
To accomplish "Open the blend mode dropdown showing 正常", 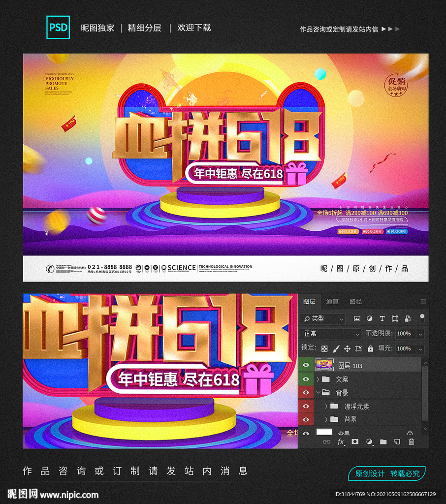I will pos(330,334).
